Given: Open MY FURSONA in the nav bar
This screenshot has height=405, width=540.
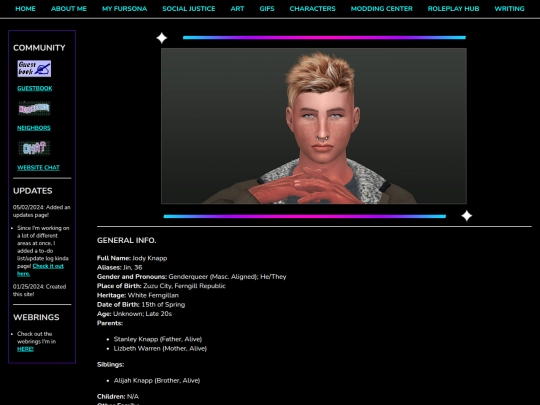Looking at the screenshot, I should pyautogui.click(x=124, y=9).
